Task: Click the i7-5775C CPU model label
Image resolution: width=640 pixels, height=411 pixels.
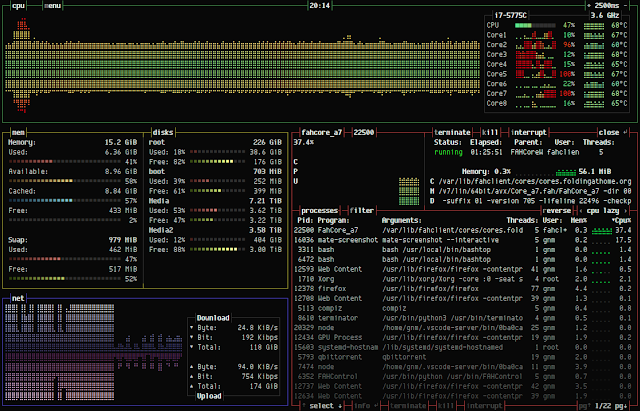Action: (x=510, y=16)
